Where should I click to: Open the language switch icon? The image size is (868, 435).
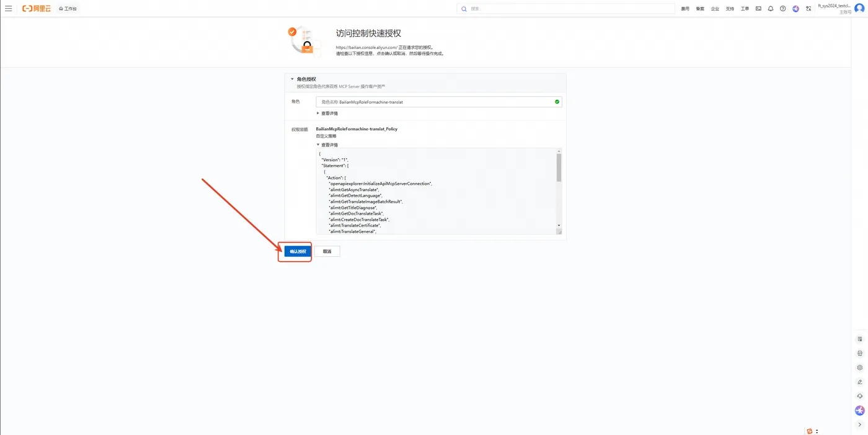tap(808, 9)
